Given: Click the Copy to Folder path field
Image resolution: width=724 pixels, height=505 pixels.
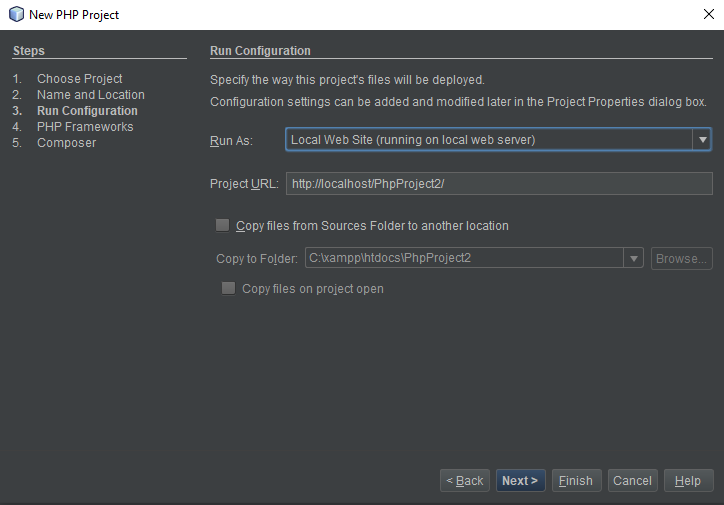Looking at the screenshot, I should click(465, 258).
